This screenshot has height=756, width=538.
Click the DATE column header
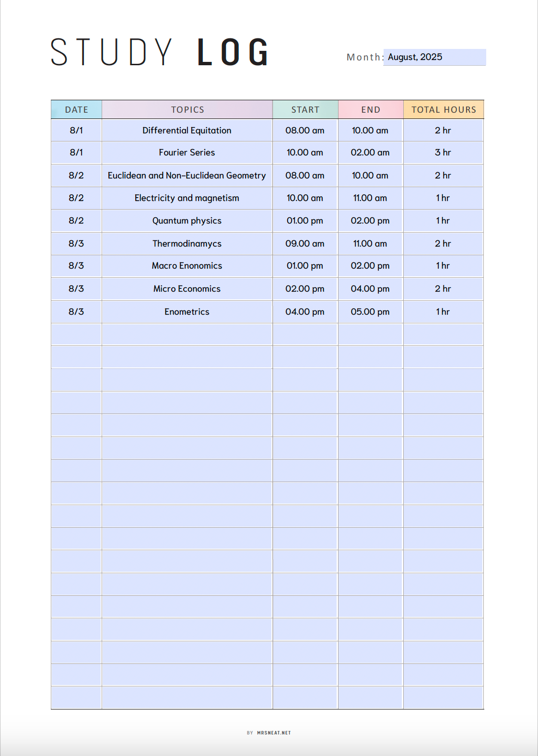76,110
